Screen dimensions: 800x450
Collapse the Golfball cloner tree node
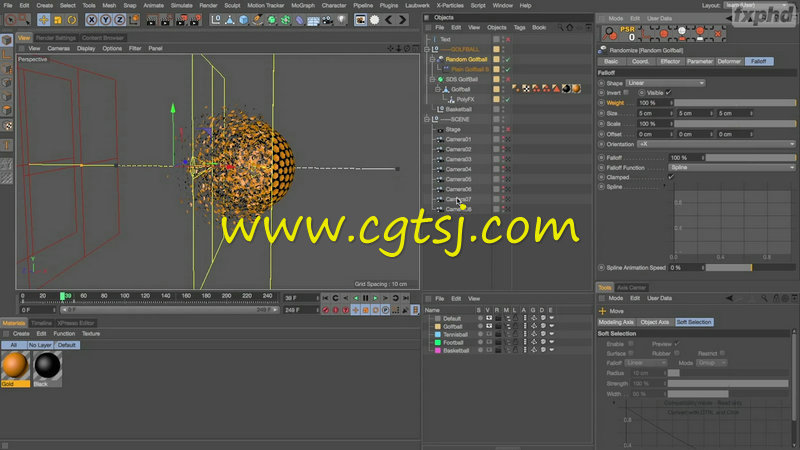437,89
